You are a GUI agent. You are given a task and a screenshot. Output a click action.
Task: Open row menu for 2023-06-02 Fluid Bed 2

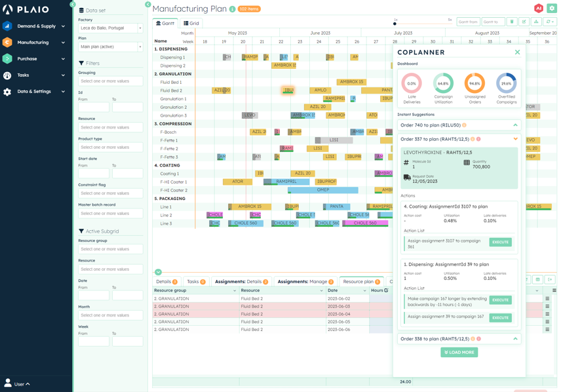[547, 298]
